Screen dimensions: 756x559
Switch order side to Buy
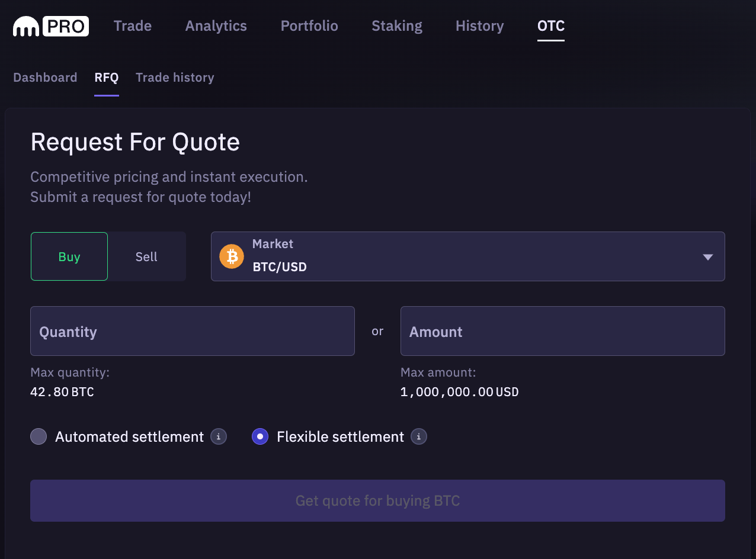(69, 256)
